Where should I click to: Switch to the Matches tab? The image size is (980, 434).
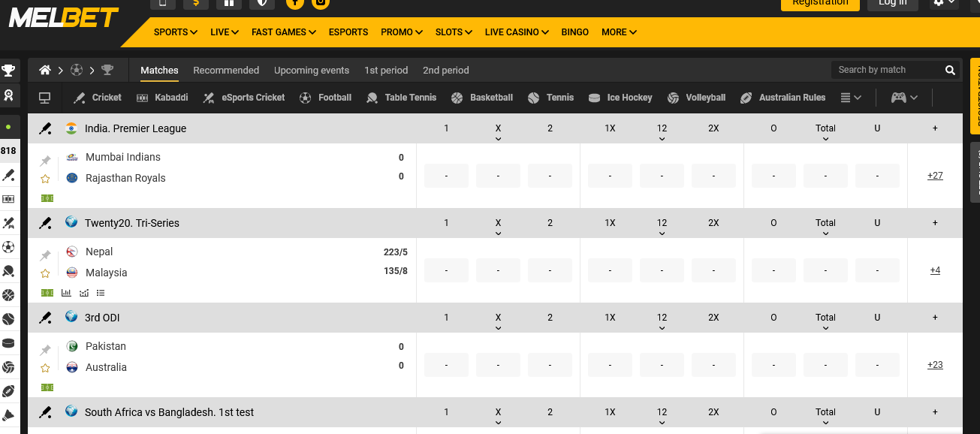[159, 70]
